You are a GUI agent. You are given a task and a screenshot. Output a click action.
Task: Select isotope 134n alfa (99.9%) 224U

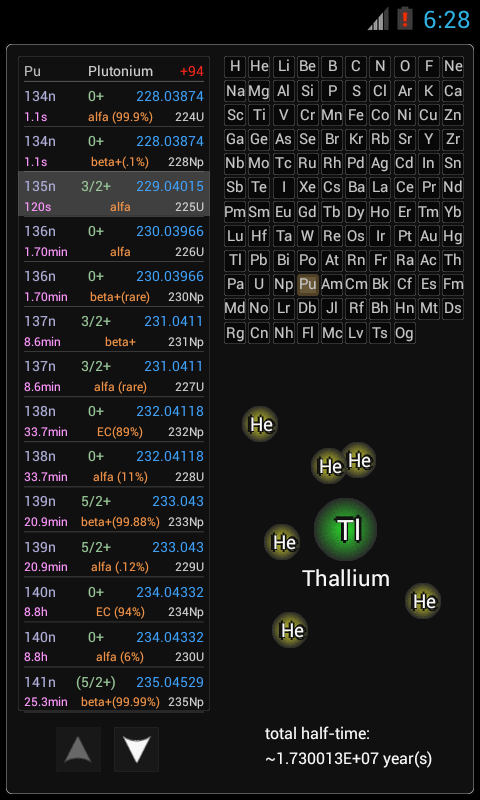[x=114, y=105]
